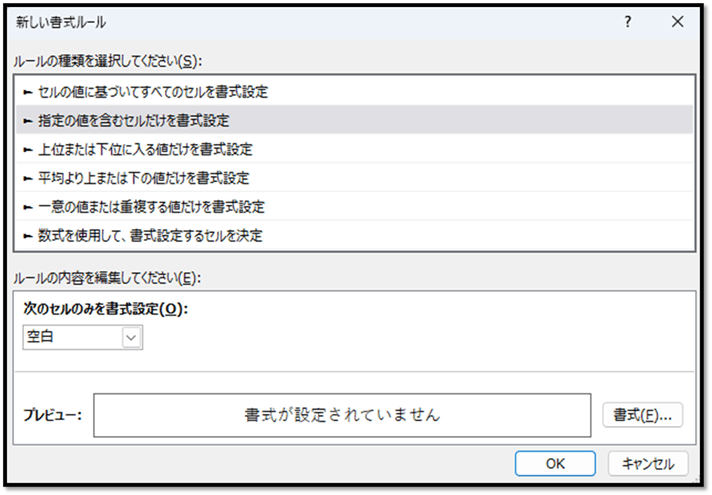
Task: Click the プレビュー label
Action: coord(52,414)
